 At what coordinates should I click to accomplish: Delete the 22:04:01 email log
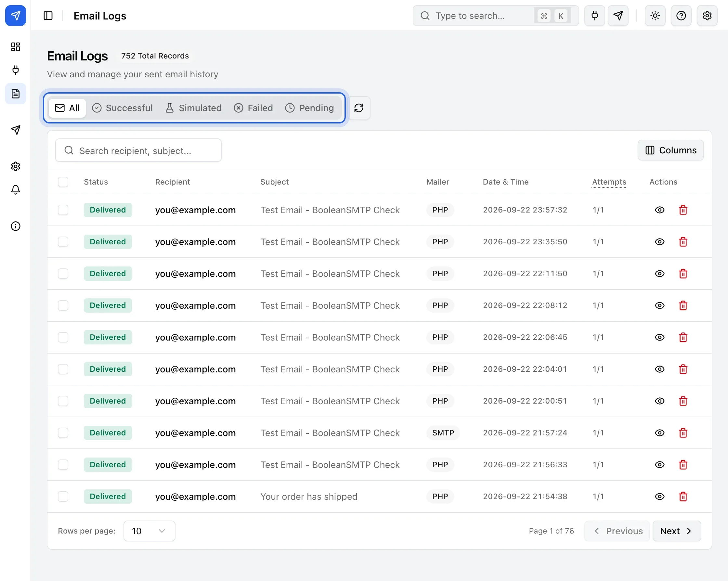coord(683,369)
